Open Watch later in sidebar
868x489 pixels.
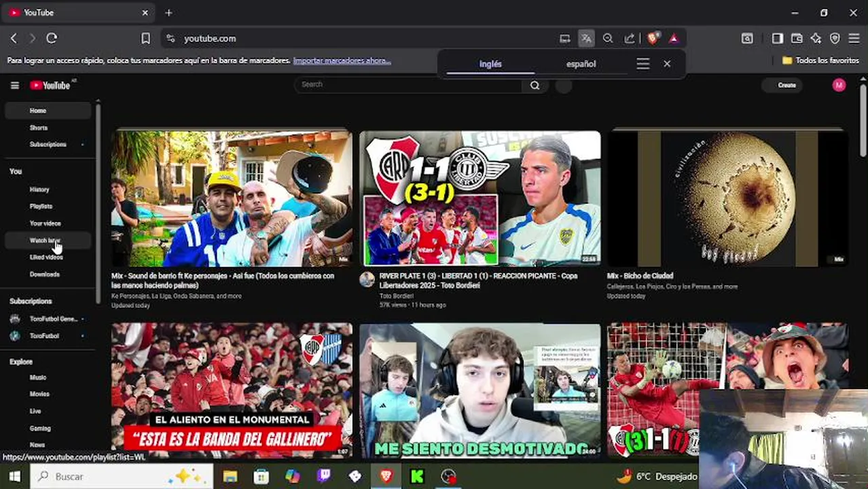tap(48, 240)
